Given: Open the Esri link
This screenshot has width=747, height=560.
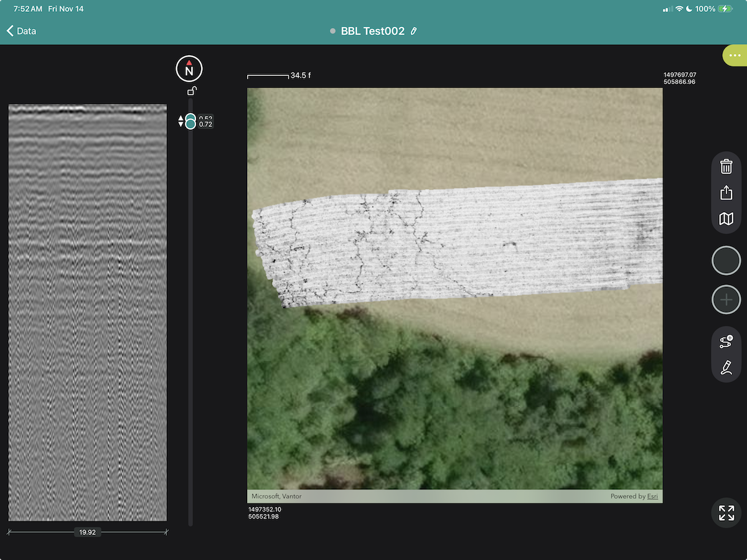Looking at the screenshot, I should pyautogui.click(x=652, y=497).
